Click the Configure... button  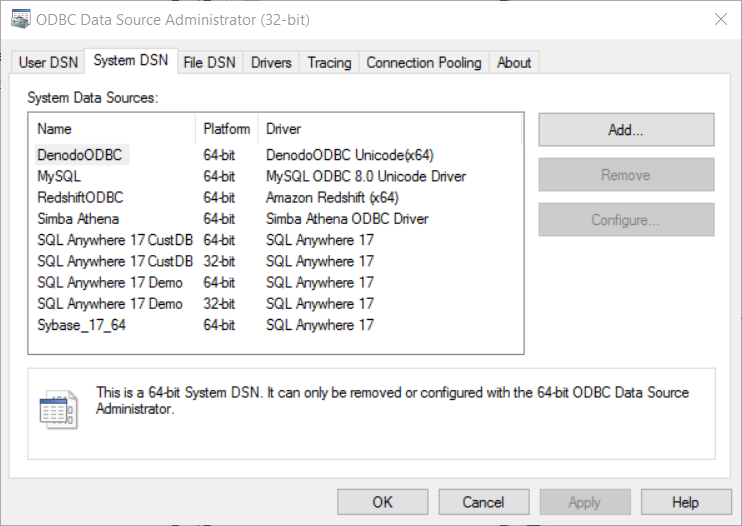[x=626, y=219]
